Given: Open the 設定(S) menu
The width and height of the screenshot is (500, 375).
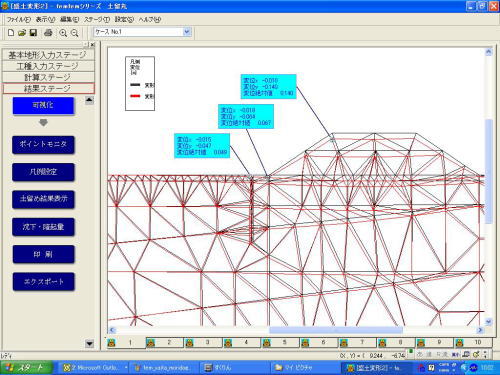Looking at the screenshot, I should click(124, 19).
